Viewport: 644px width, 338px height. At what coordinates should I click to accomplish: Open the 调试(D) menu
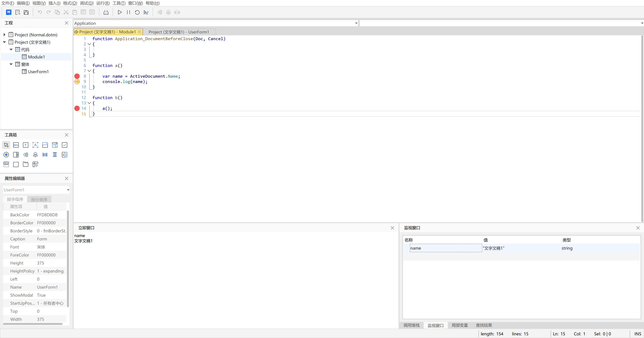tap(87, 3)
